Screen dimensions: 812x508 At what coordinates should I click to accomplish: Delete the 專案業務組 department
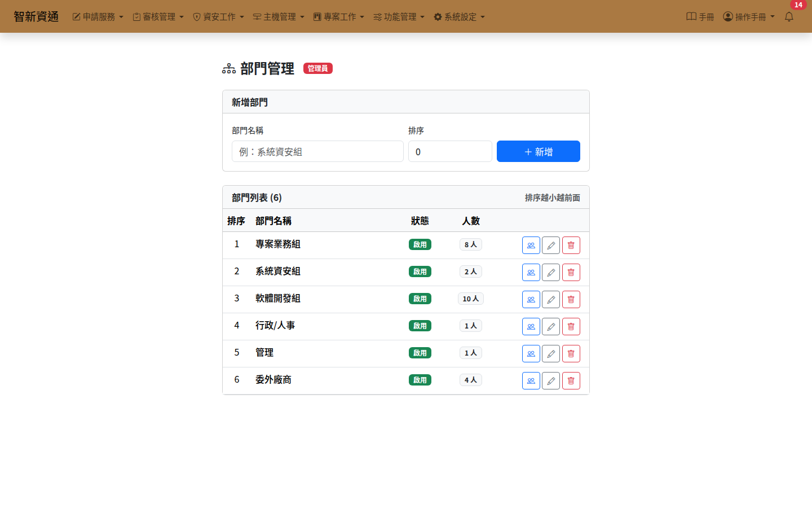[x=571, y=246]
